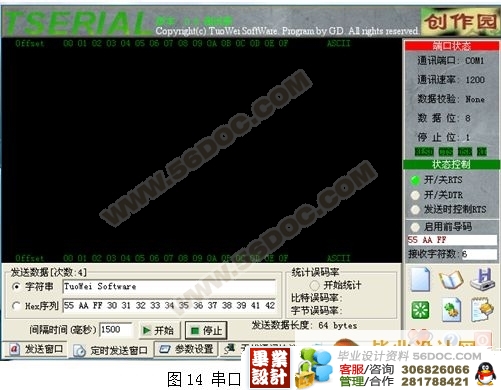Toggle the 开/关DTR option
The image size is (501, 390).
pos(415,195)
